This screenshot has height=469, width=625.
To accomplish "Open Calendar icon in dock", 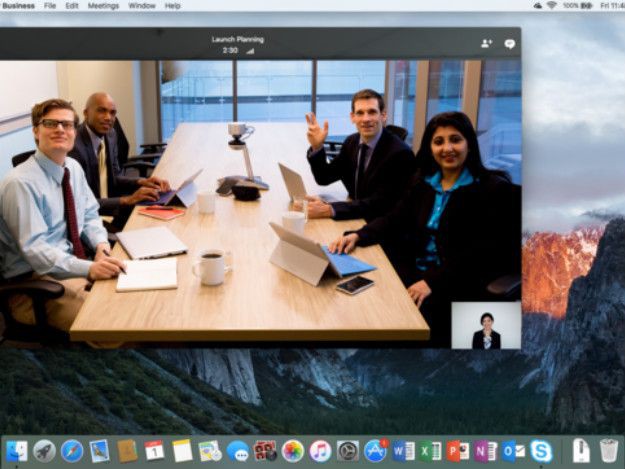I will pyautogui.click(x=155, y=451).
